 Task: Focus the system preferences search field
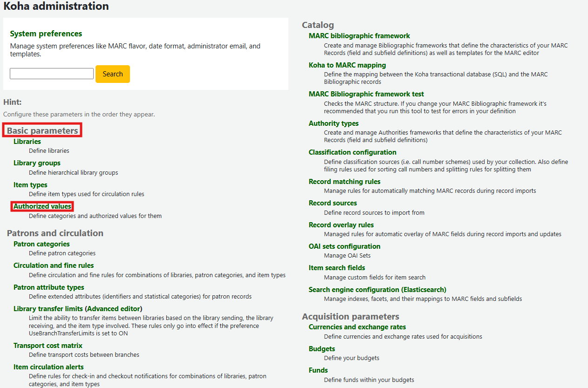[x=52, y=74]
